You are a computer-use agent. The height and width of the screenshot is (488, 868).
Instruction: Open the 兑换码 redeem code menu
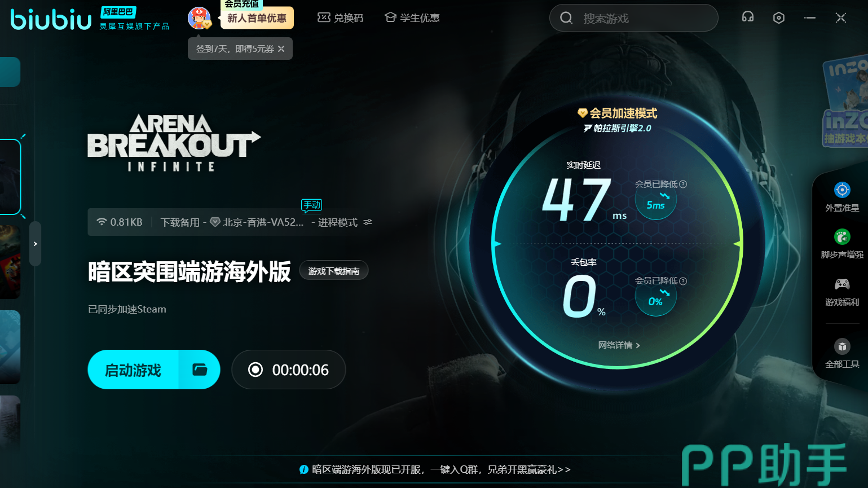341,18
